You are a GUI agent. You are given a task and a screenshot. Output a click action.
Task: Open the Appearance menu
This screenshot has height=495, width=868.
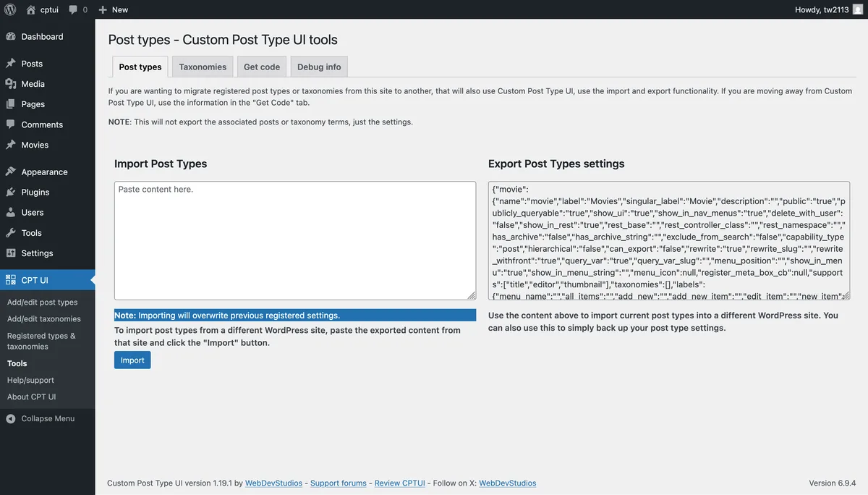tap(47, 172)
